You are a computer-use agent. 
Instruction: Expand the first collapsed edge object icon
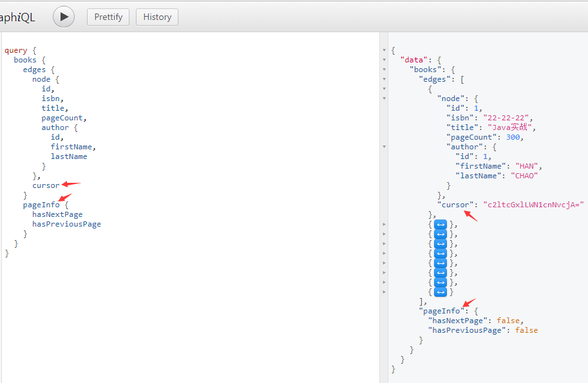440,225
